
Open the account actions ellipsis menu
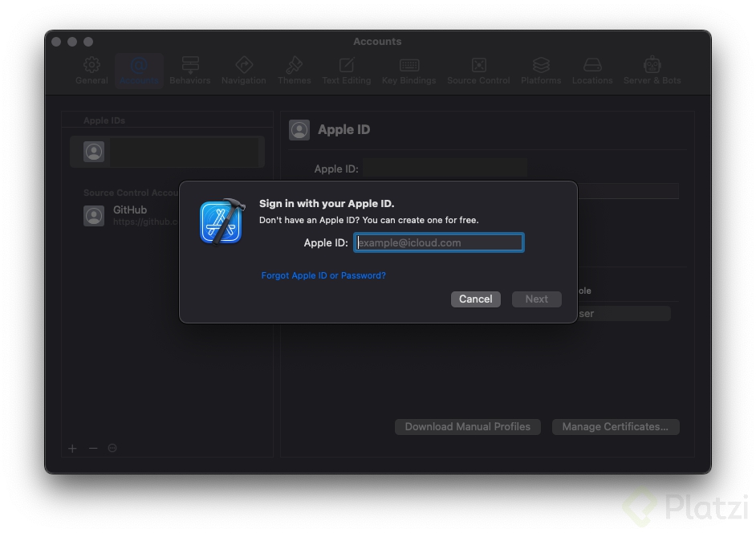click(112, 449)
